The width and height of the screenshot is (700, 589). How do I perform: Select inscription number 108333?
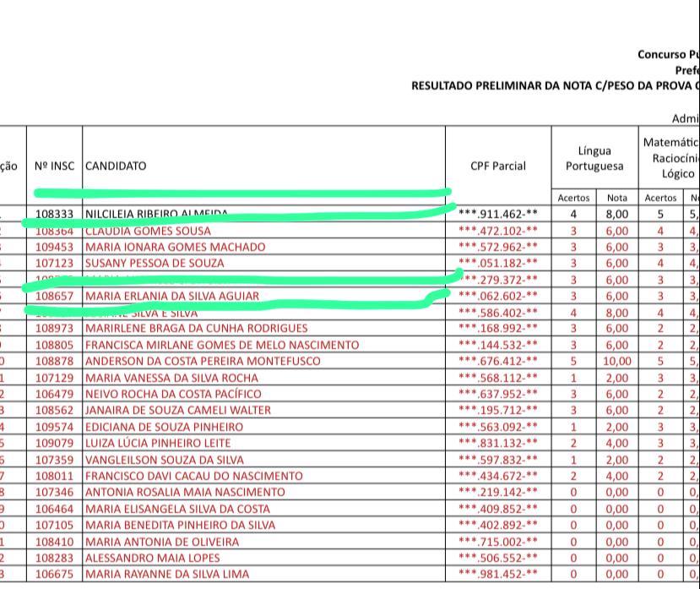54,215
